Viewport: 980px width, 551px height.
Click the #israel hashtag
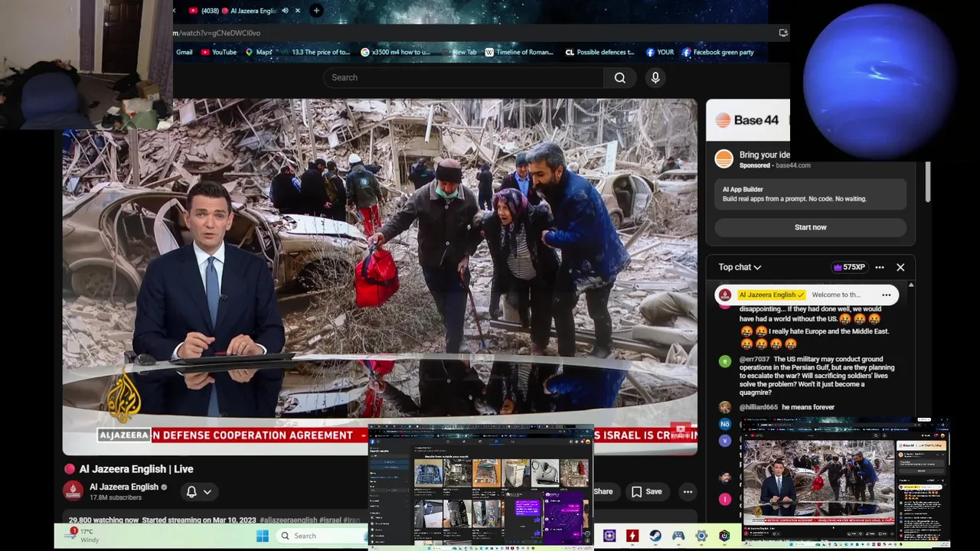[330, 520]
